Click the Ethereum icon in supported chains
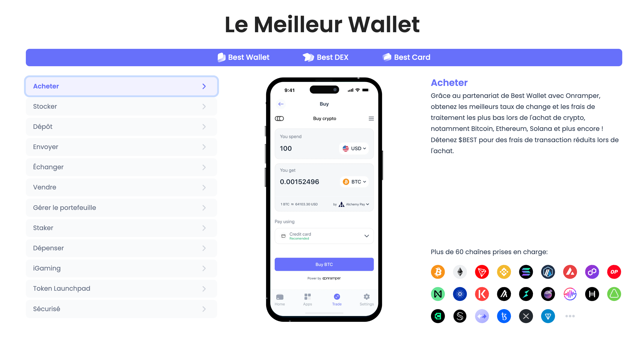The height and width of the screenshot is (338, 644). tap(460, 272)
